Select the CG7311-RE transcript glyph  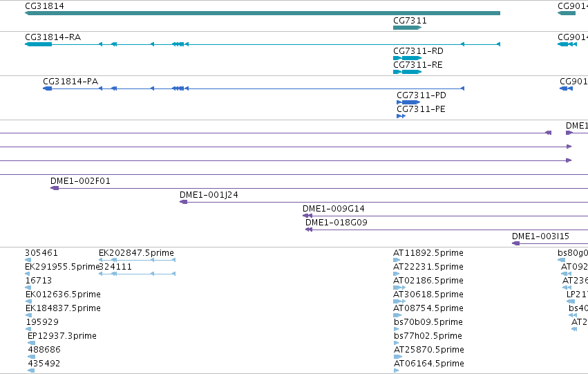click(x=407, y=72)
